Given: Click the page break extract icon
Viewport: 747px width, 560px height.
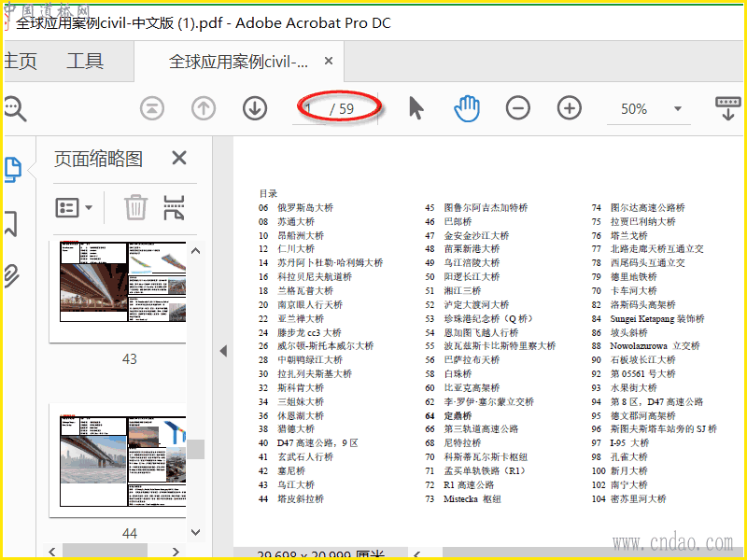Looking at the screenshot, I should point(174,207).
